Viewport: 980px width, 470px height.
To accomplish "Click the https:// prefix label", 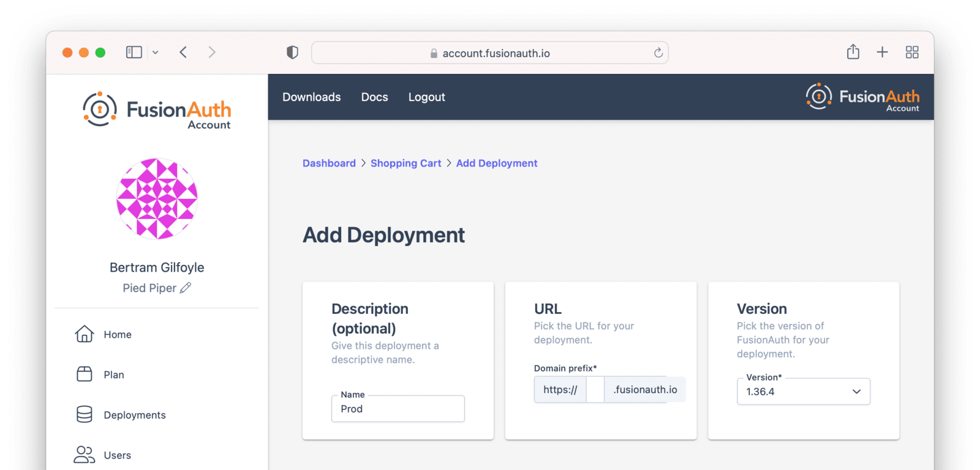I will [560, 389].
